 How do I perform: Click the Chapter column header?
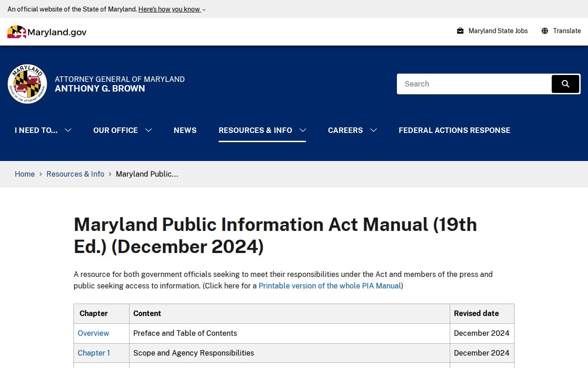tap(102, 313)
